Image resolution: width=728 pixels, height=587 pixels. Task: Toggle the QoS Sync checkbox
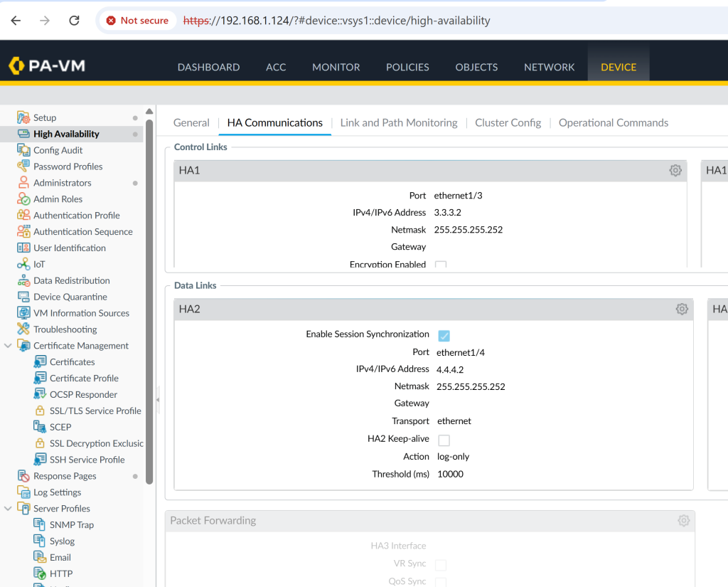click(441, 582)
